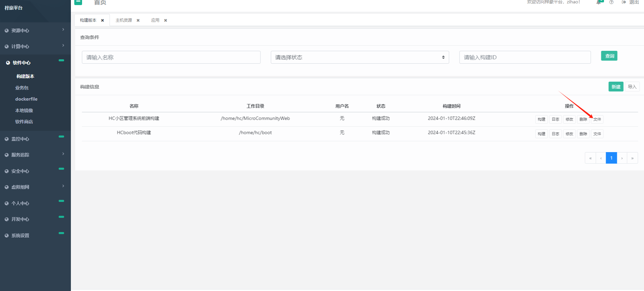Click the 请输入构建ID input field
This screenshot has width=644, height=291.
[x=525, y=57]
